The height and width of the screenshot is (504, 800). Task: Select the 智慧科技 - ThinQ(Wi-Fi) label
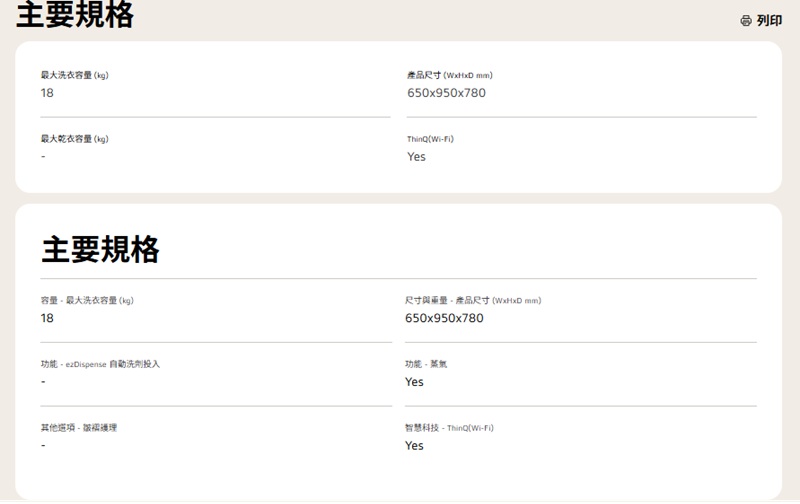(449, 428)
